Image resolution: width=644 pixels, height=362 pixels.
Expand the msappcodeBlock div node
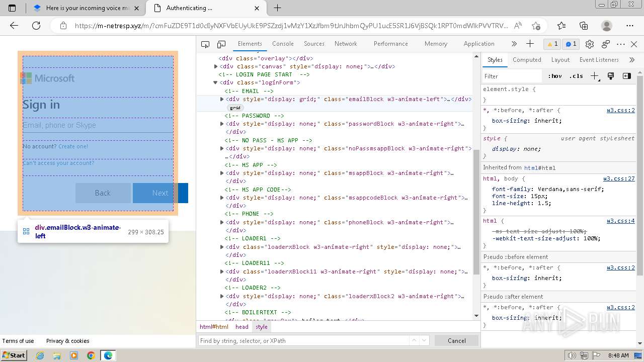tap(222, 198)
